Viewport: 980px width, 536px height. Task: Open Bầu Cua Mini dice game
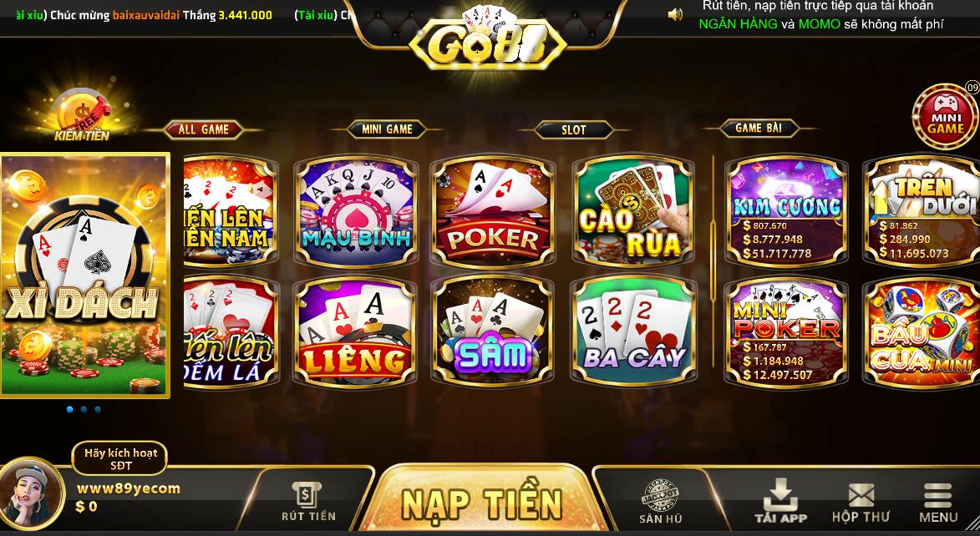922,332
